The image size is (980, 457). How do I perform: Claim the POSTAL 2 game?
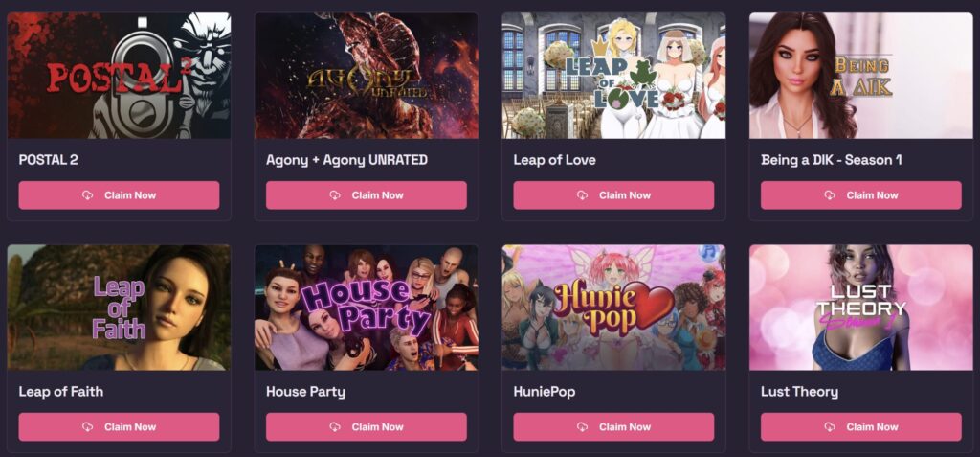coord(119,195)
